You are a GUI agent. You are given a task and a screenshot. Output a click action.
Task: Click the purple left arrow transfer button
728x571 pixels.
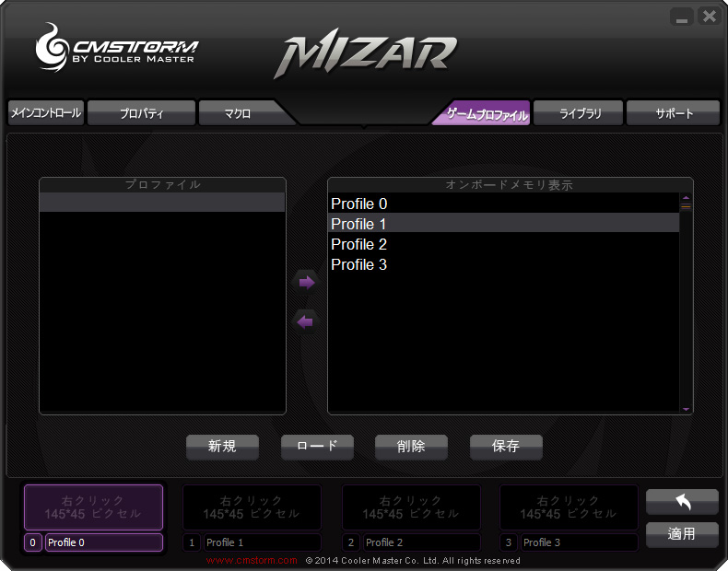[306, 322]
